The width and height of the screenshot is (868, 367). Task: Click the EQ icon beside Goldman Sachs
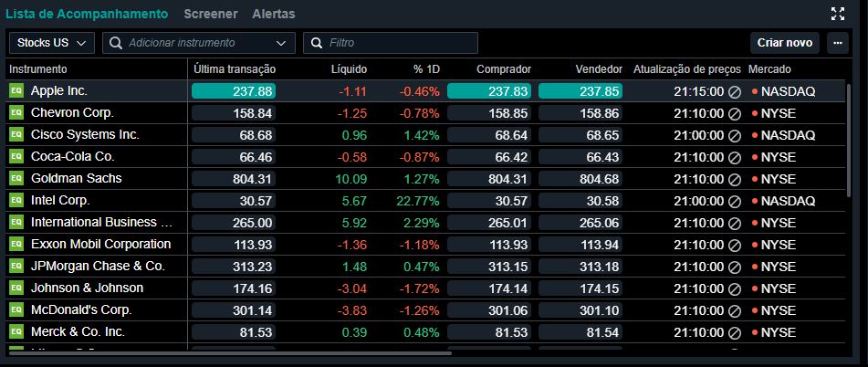[16, 179]
